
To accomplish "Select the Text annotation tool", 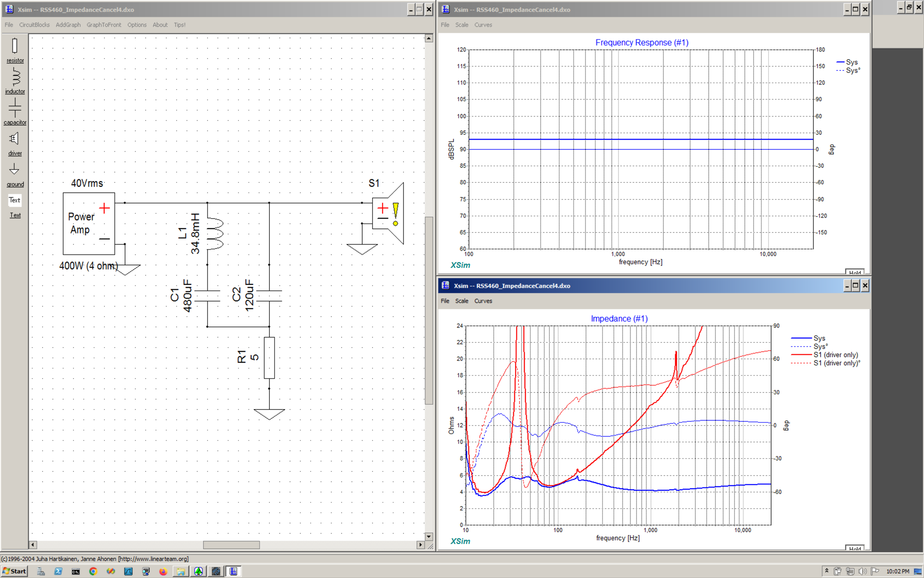I will click(15, 206).
